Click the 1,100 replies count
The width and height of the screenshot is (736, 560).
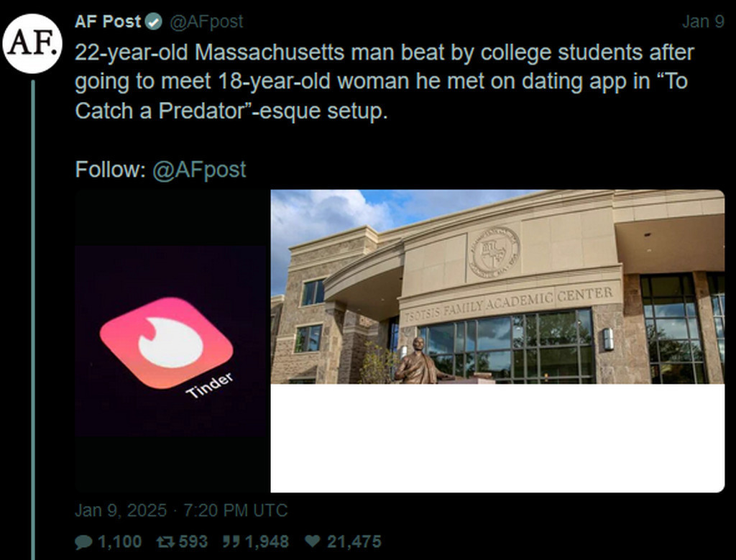click(119, 541)
